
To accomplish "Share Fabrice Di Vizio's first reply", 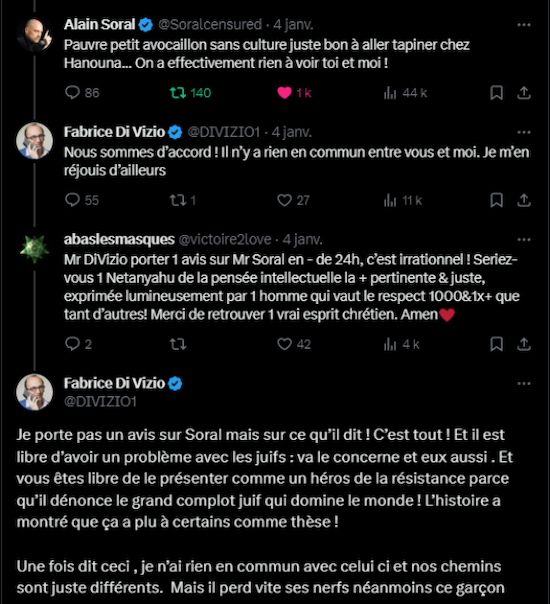I will tap(524, 200).
